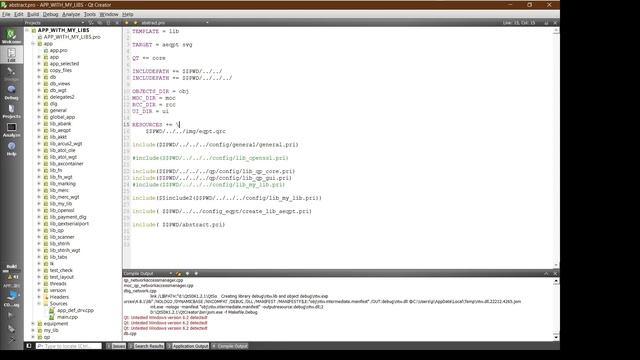Click the synchronize with editor icon

tap(100, 23)
